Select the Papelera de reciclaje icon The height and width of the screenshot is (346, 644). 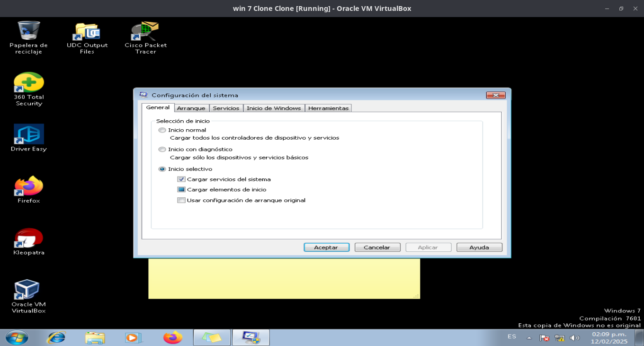(x=29, y=31)
